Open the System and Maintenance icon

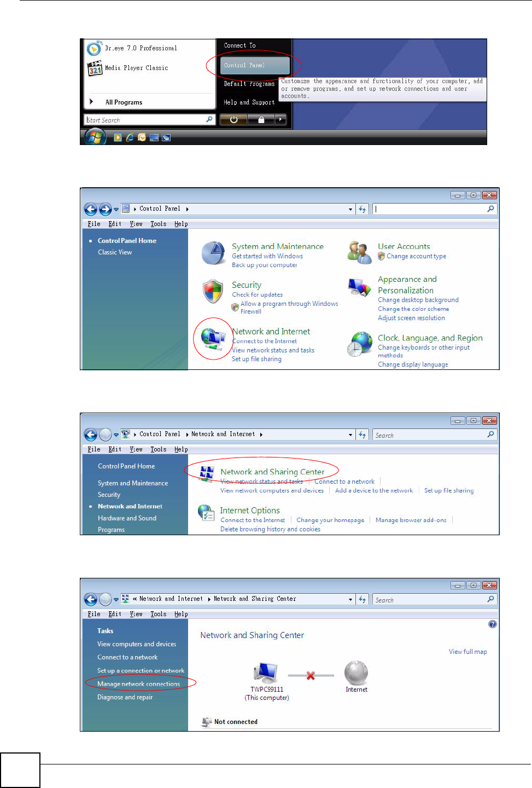[x=213, y=253]
